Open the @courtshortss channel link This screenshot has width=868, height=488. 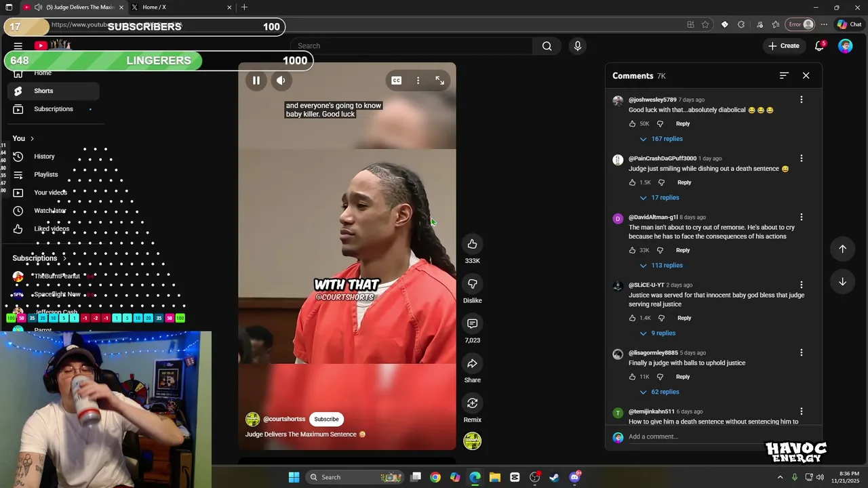click(284, 419)
